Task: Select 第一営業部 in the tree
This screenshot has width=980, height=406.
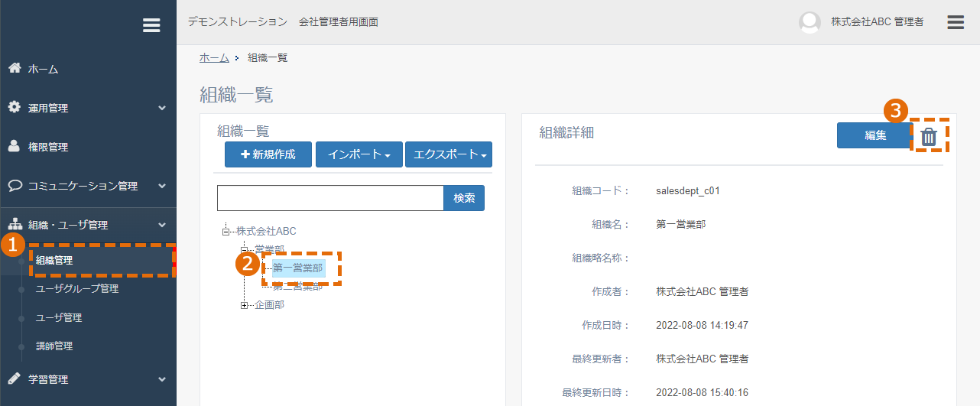Action: click(x=297, y=268)
